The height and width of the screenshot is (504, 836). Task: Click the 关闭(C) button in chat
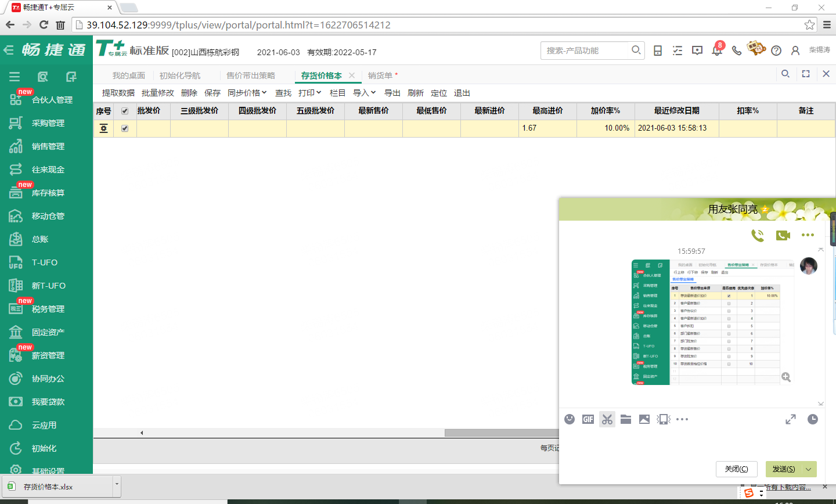click(x=737, y=469)
